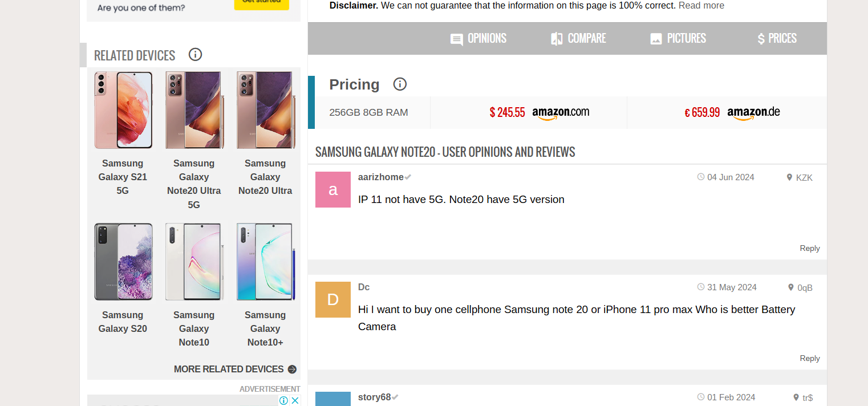Open the Pricing info icon

coord(400,84)
